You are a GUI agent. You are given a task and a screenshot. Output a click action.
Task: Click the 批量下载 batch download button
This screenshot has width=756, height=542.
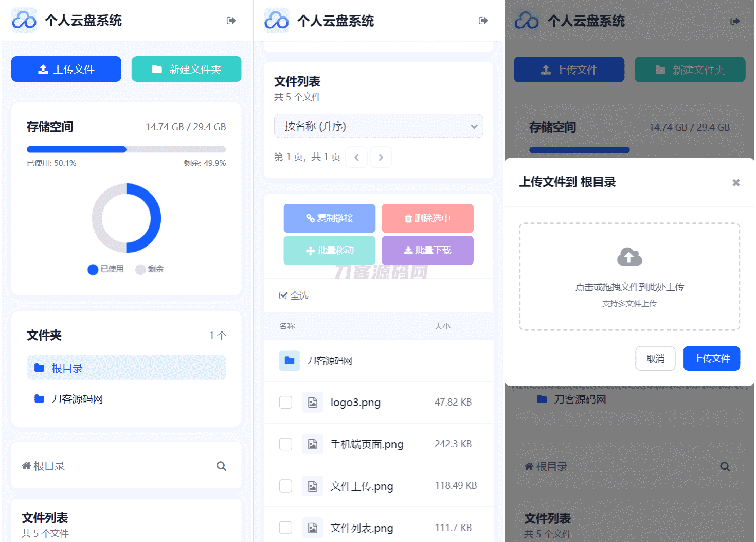click(x=427, y=251)
